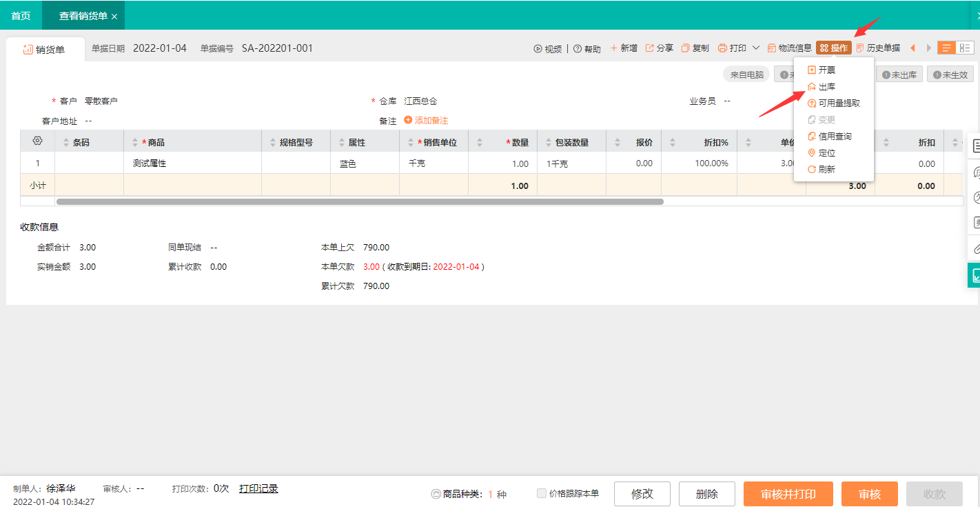This screenshot has height=507, width=980.
Task: Switch to the list view layout toggle
Action: pos(947,48)
